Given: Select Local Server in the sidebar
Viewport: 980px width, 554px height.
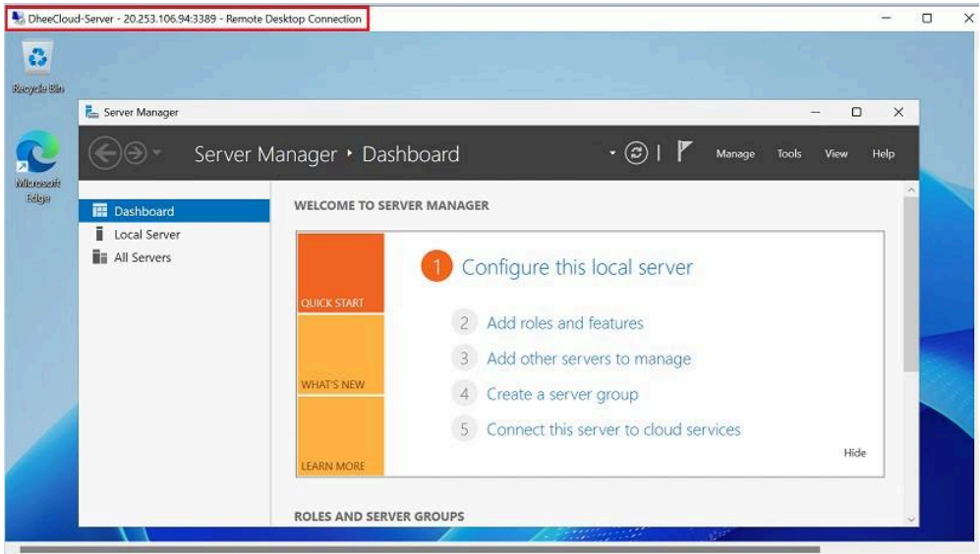Looking at the screenshot, I should (x=146, y=235).
